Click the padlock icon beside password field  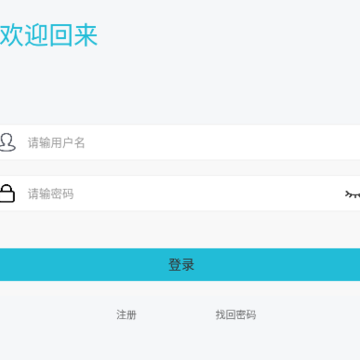[x=7, y=193]
